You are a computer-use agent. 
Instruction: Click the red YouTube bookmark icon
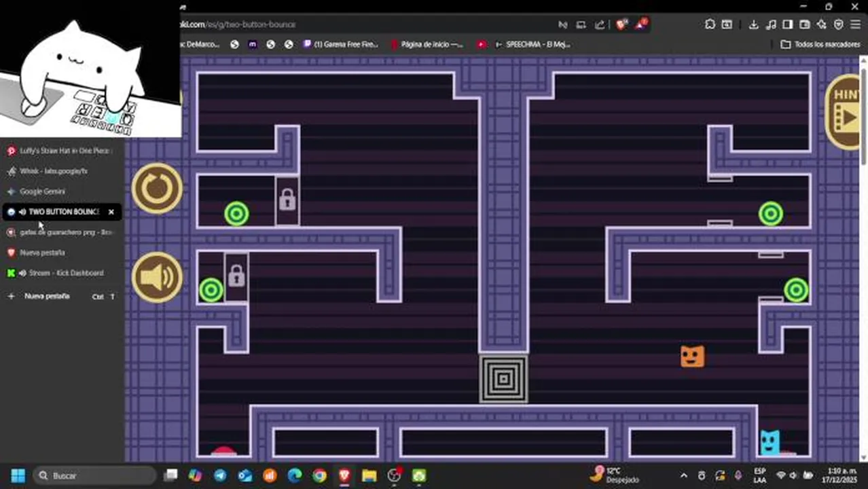(x=481, y=44)
